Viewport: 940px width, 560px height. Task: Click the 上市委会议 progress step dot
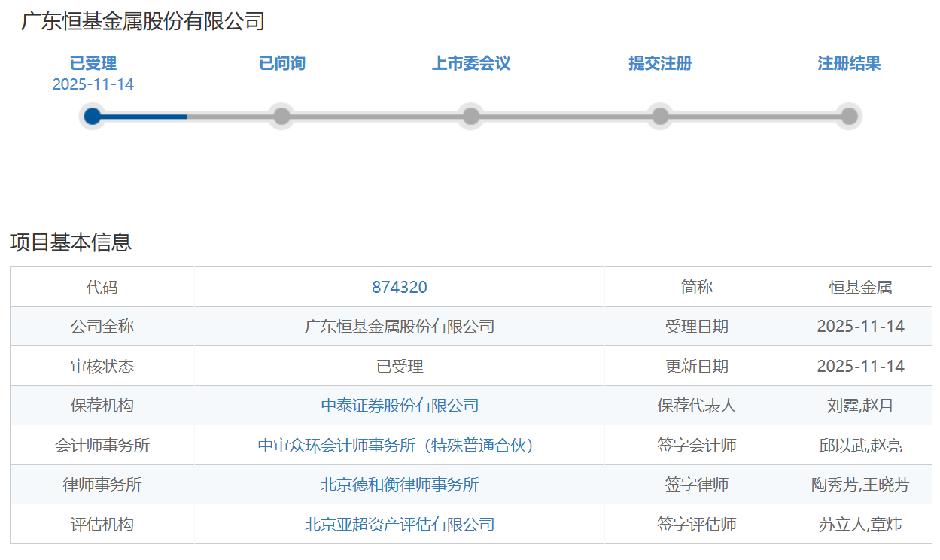[471, 116]
